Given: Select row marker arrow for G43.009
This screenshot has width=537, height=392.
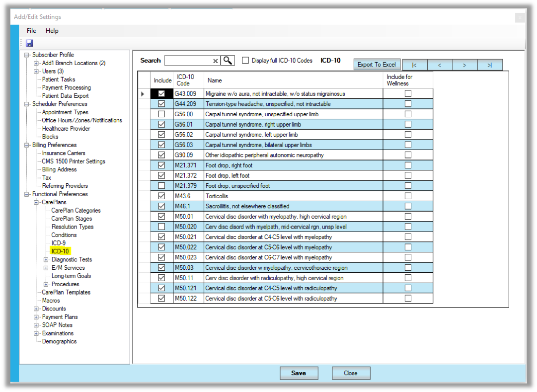Looking at the screenshot, I should point(144,94).
